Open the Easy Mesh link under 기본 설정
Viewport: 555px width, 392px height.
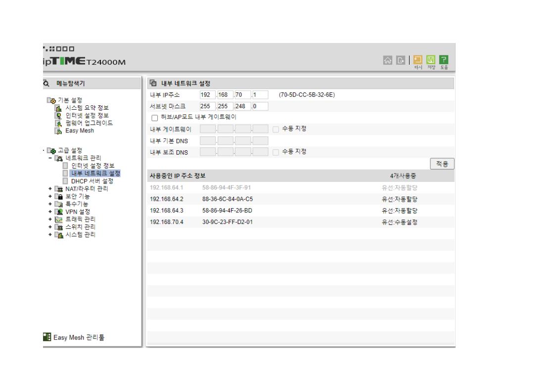click(x=80, y=131)
